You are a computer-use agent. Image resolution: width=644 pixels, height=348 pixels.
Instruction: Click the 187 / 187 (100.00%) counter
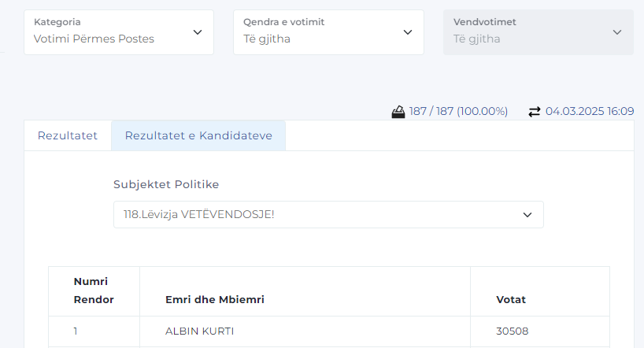point(458,112)
